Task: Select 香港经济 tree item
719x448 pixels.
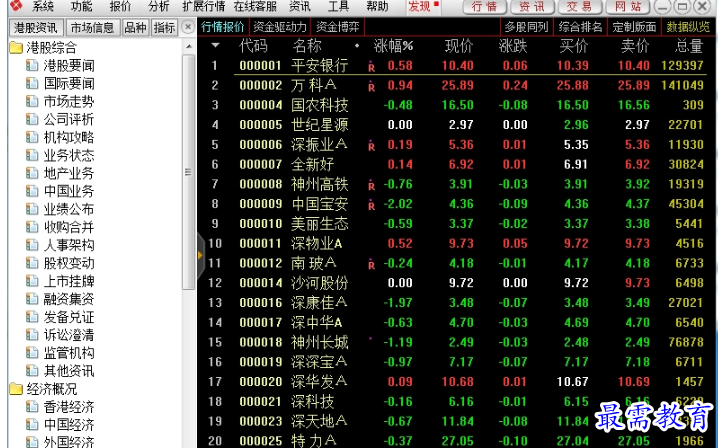Action: click(69, 407)
